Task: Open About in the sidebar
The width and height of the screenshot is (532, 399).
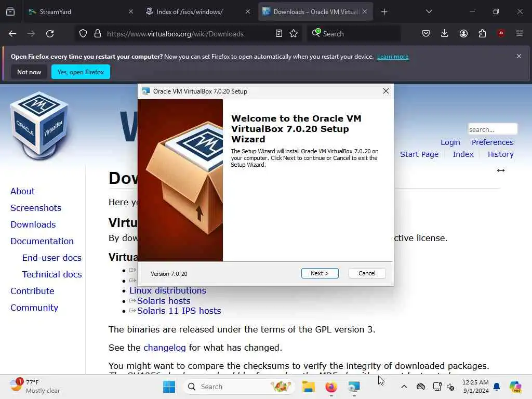Action: coord(22,191)
